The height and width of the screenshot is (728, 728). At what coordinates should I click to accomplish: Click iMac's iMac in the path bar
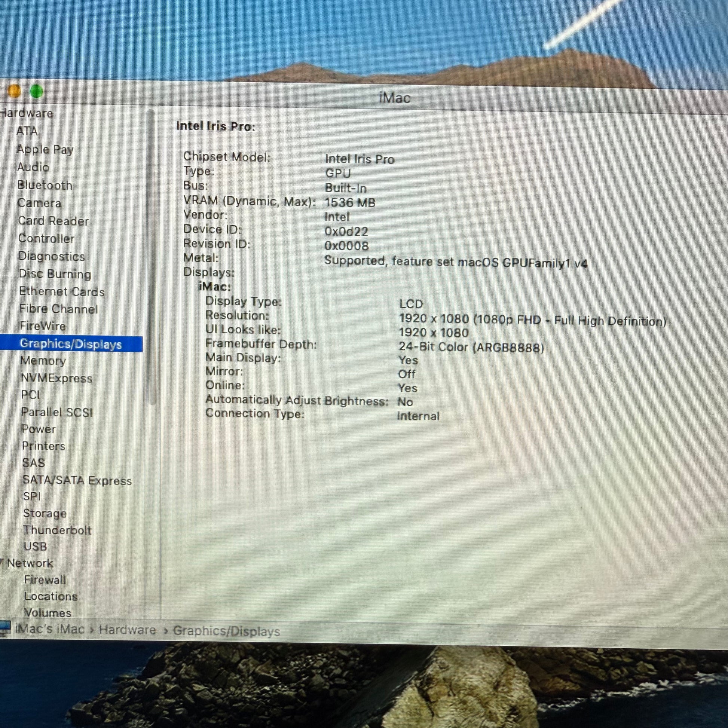coord(50,629)
